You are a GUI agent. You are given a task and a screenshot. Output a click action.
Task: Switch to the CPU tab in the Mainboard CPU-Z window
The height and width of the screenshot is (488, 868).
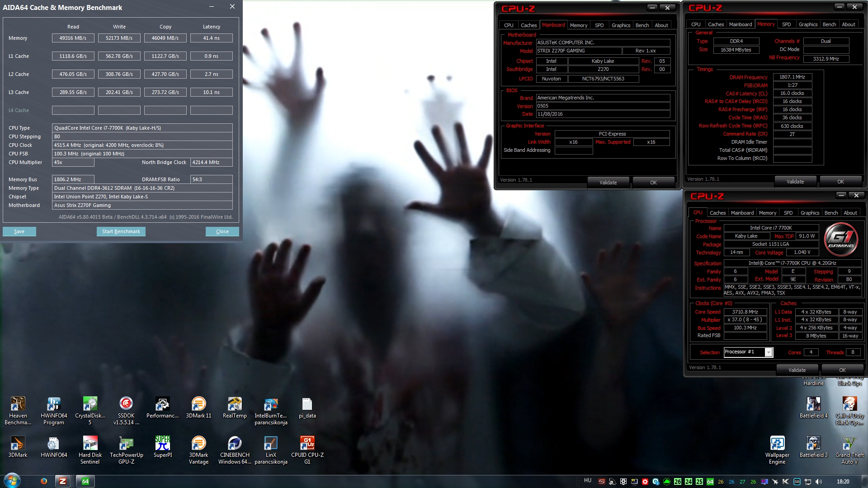[x=509, y=25]
